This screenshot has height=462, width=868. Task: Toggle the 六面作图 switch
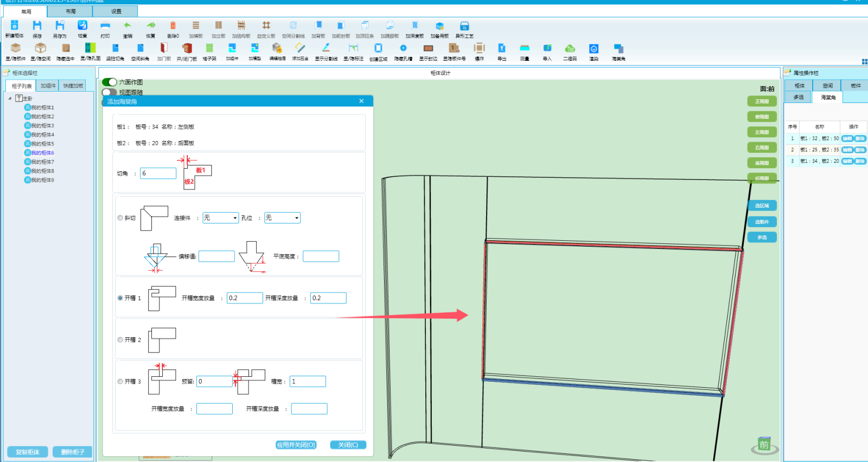pos(110,82)
